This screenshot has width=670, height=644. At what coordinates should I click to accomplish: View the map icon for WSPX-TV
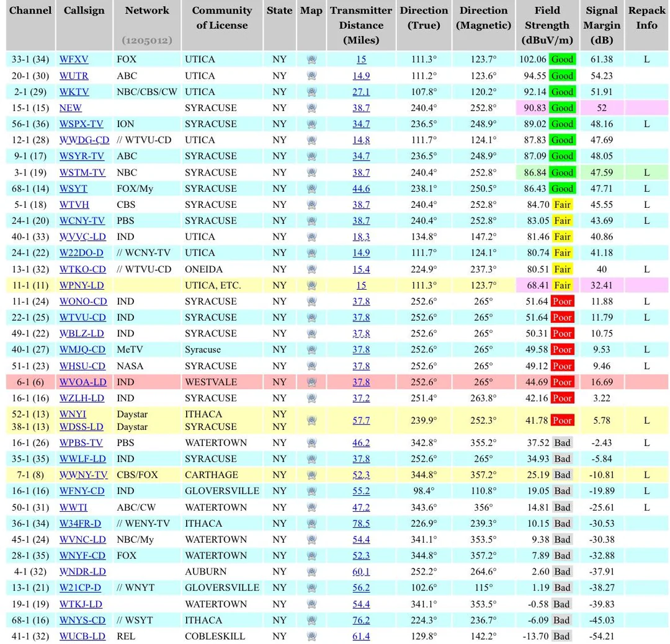tap(311, 124)
